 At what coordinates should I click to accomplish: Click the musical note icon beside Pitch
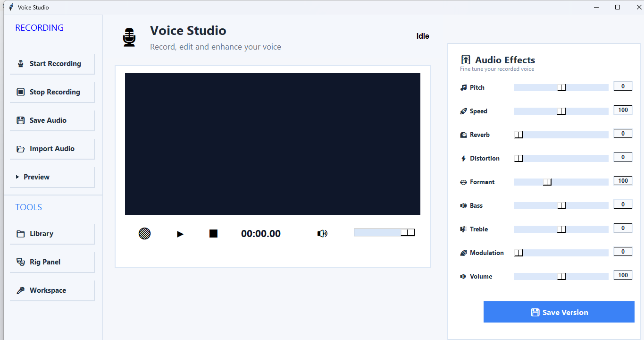(x=463, y=87)
